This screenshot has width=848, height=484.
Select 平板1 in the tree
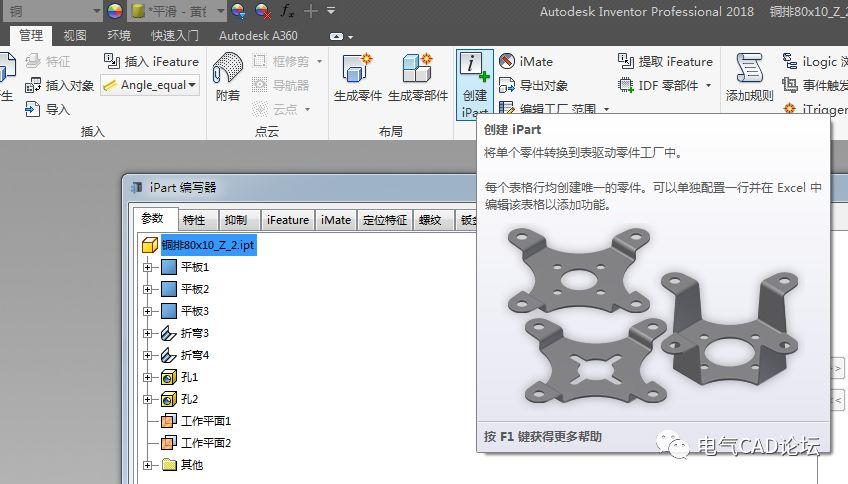(195, 267)
